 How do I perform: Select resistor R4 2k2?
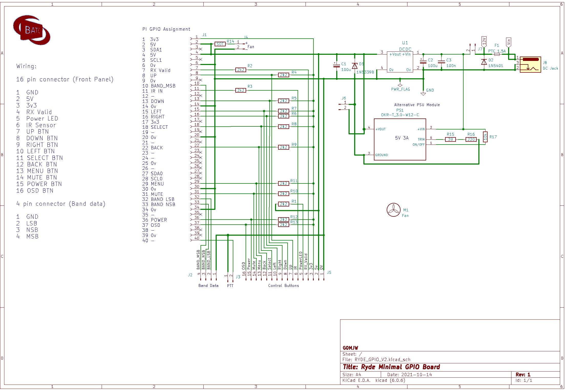tap(283, 75)
